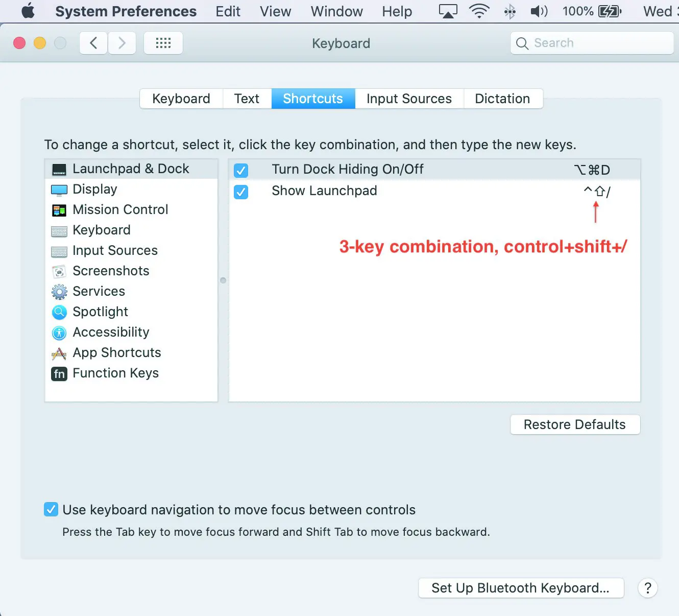The height and width of the screenshot is (616, 679).
Task: Open the Dictation tab
Action: [x=503, y=99]
